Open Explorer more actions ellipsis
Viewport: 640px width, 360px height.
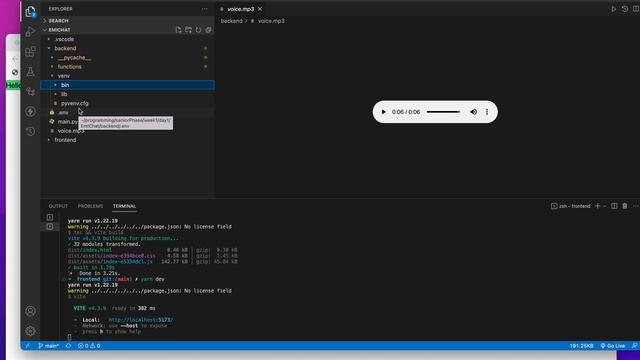(204, 9)
